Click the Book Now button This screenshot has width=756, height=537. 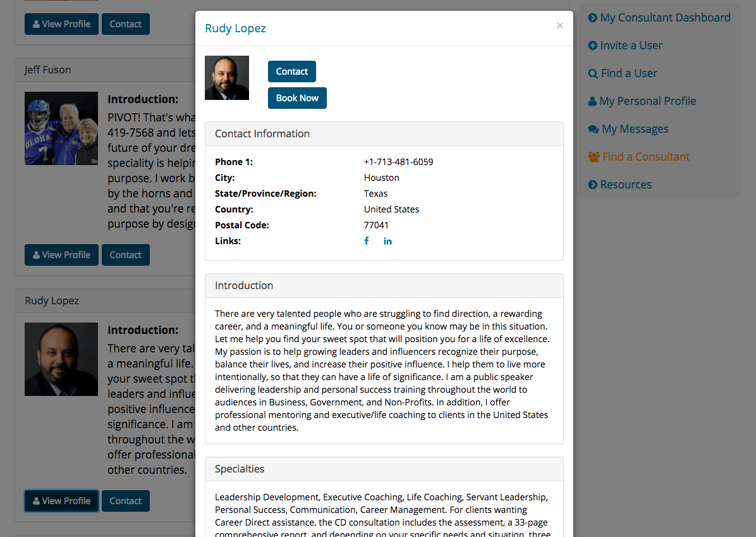(x=297, y=98)
